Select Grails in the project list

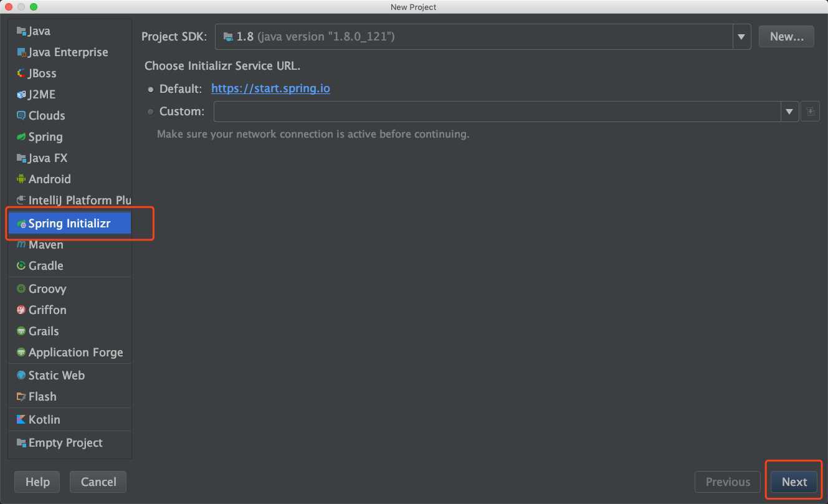point(69,331)
